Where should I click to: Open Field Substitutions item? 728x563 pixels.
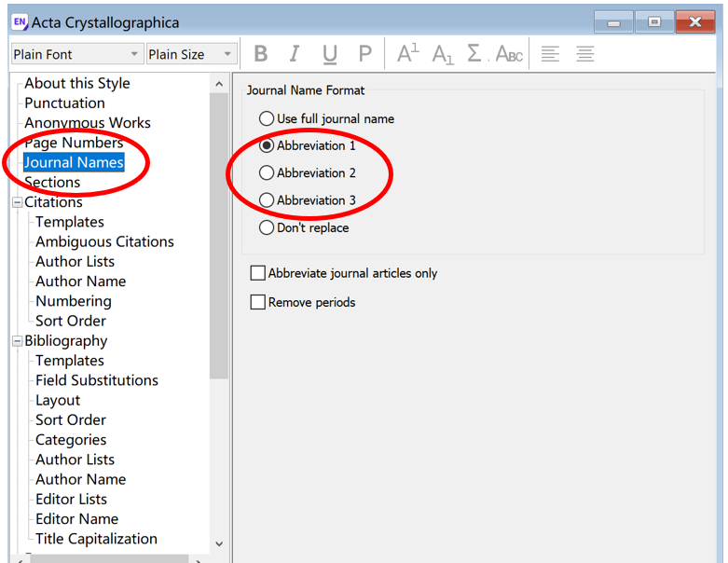(x=97, y=380)
